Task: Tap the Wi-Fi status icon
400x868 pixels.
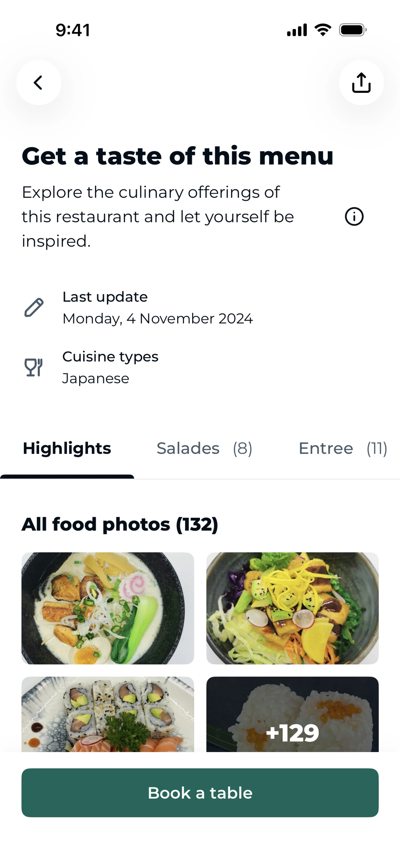Action: pos(323,30)
